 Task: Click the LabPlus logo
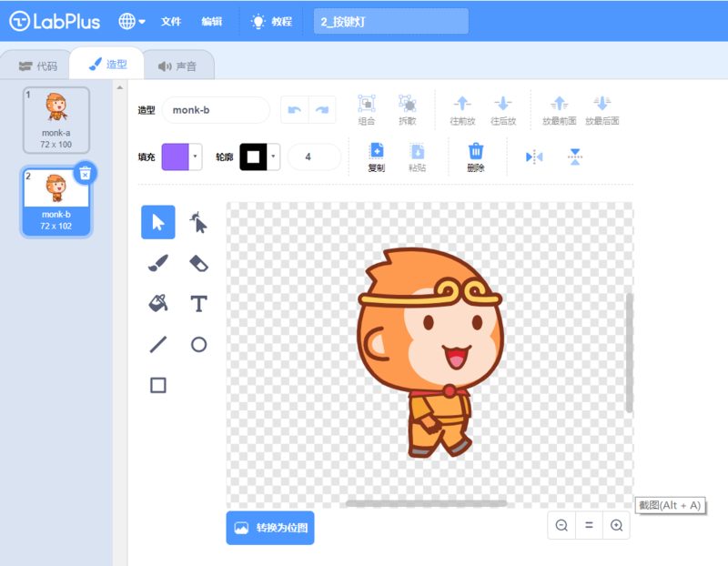55,21
